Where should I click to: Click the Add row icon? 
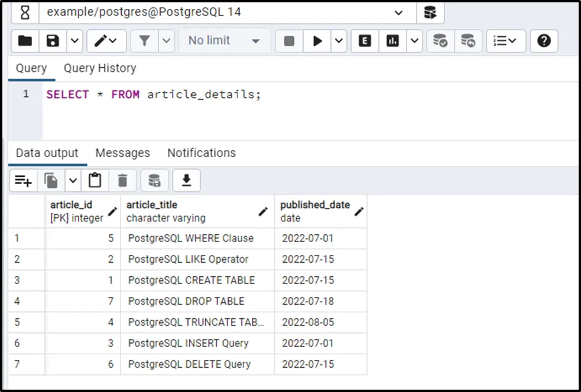coord(23,181)
